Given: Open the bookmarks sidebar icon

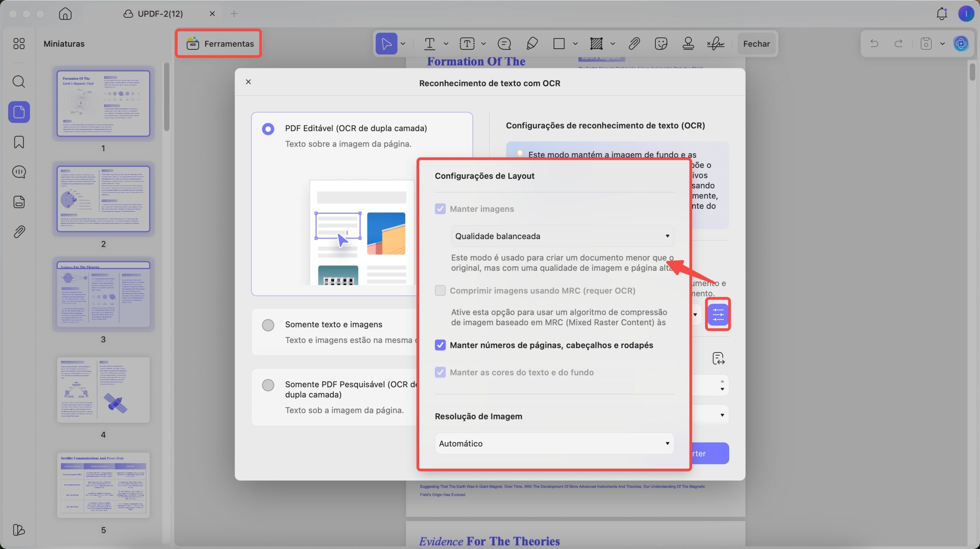Looking at the screenshot, I should 19,142.
